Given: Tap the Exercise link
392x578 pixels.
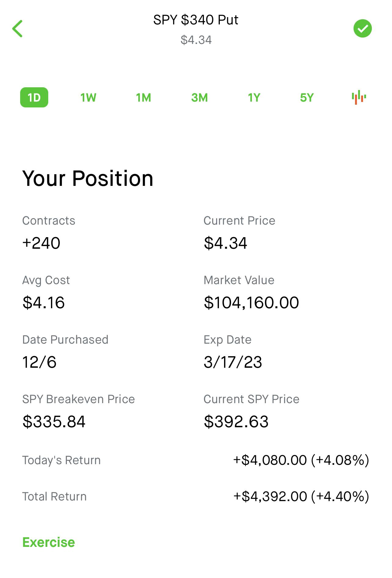Looking at the screenshot, I should click(x=49, y=542).
